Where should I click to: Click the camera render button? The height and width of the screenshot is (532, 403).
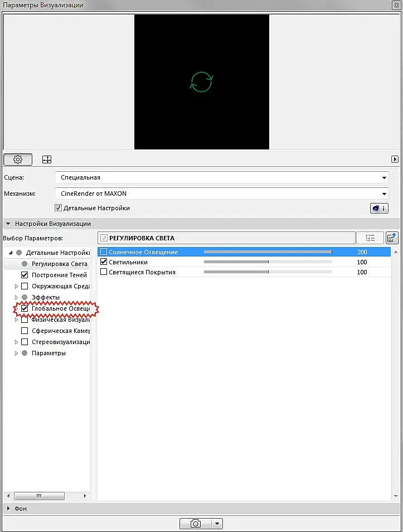[196, 524]
